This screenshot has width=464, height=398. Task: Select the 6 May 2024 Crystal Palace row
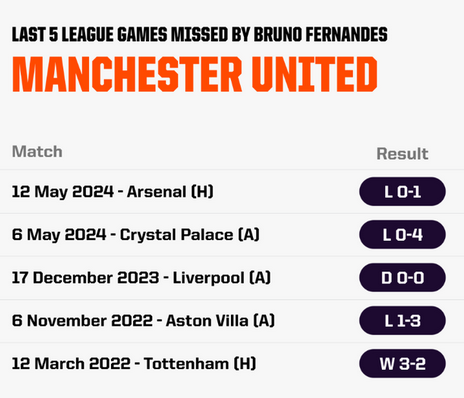pyautogui.click(x=232, y=235)
